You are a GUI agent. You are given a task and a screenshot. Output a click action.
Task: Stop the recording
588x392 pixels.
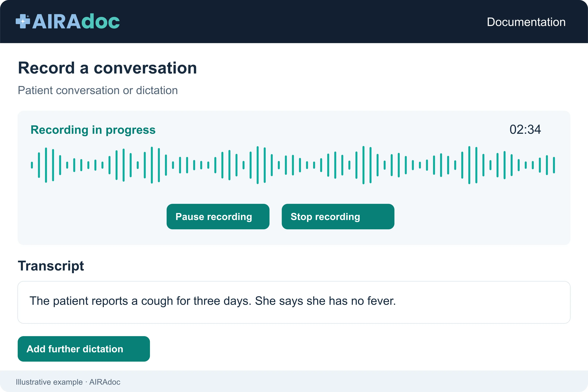coord(338,216)
